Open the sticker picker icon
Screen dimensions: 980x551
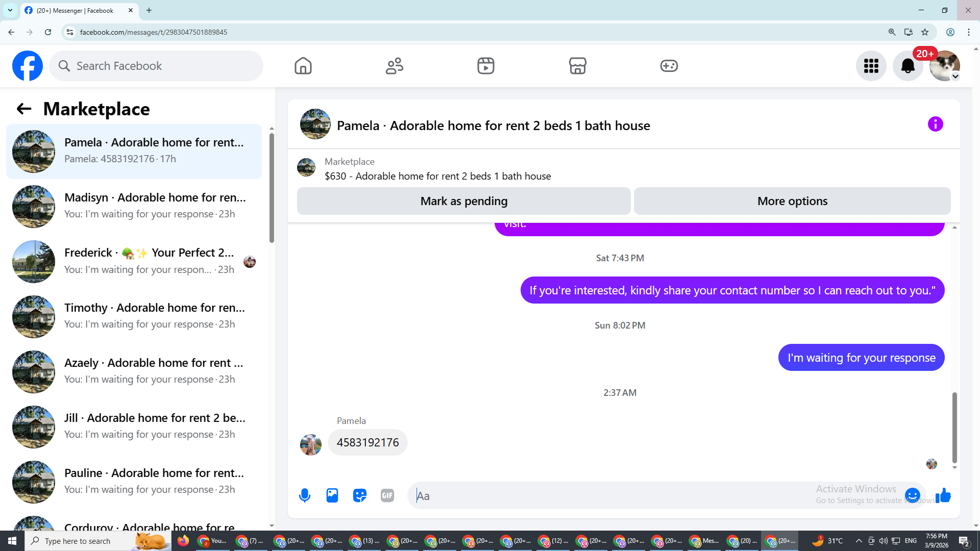pyautogui.click(x=360, y=495)
